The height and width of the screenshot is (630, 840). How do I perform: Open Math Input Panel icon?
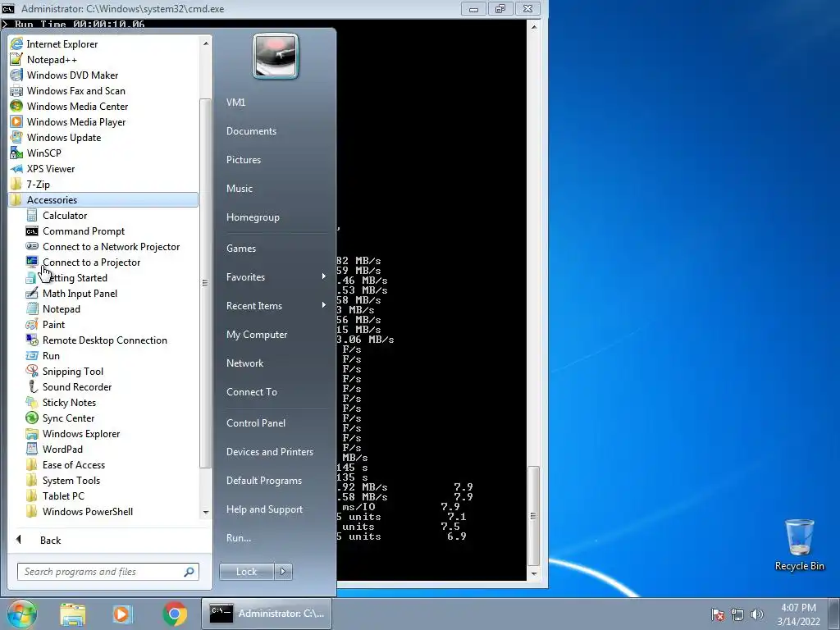click(x=32, y=293)
